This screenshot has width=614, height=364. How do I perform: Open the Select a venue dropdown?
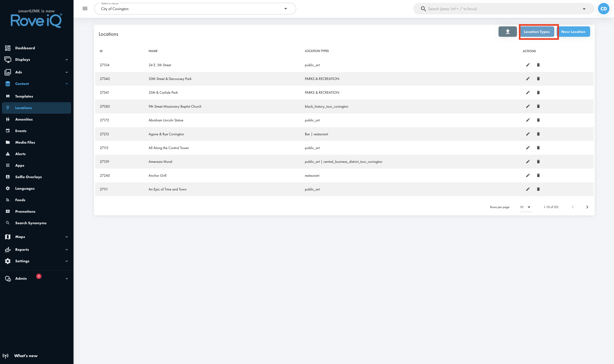tap(195, 9)
